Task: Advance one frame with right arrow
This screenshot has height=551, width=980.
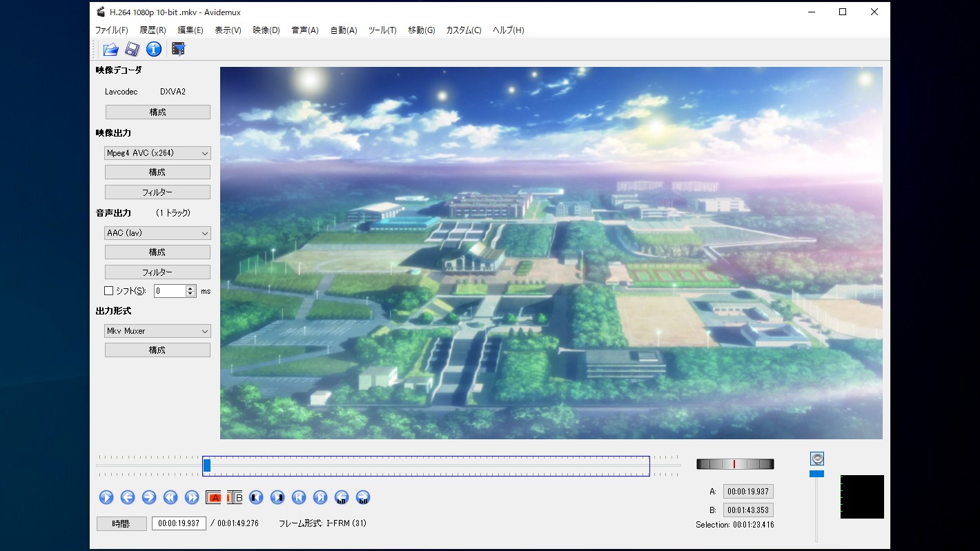Action: pyautogui.click(x=149, y=497)
